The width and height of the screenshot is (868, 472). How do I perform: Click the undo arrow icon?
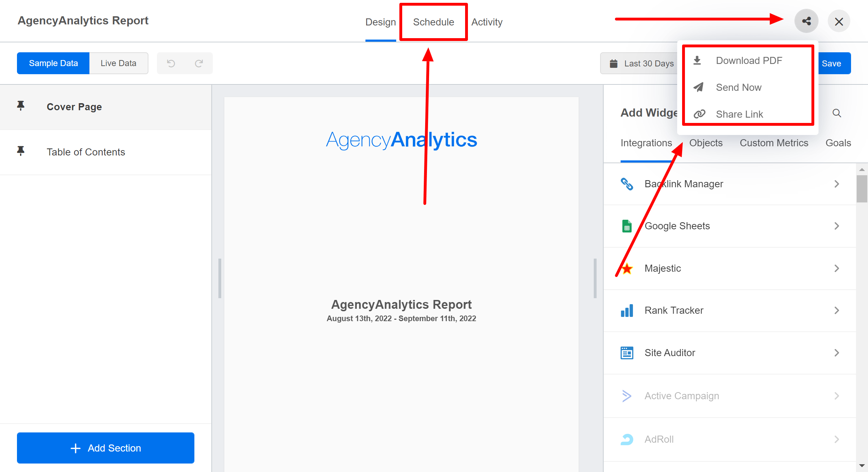(x=171, y=63)
